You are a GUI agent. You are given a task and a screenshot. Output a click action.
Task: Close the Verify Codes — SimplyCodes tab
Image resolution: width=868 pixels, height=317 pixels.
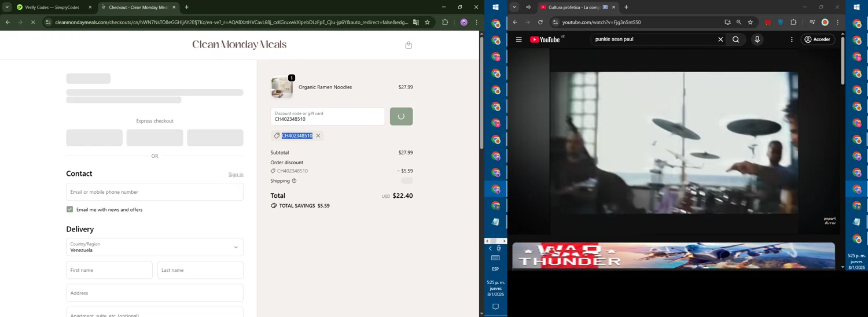90,8
